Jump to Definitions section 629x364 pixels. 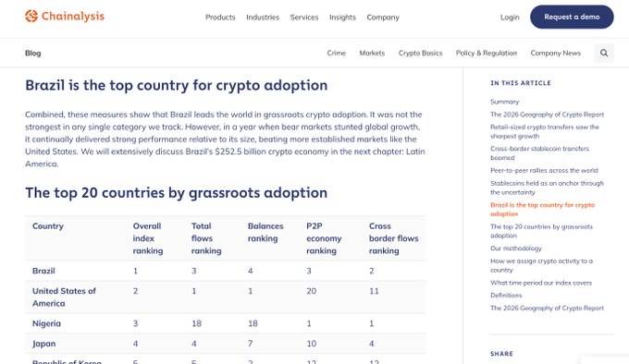coord(506,295)
